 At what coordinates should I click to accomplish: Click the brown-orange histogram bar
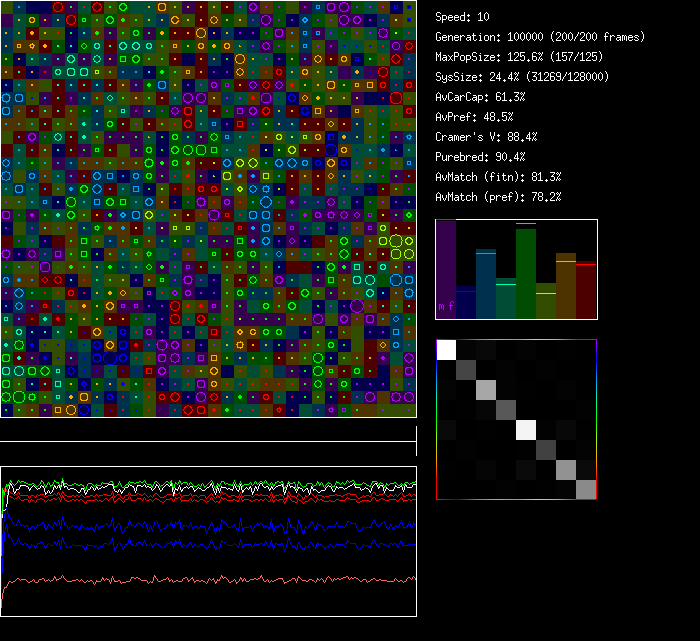pos(566,286)
